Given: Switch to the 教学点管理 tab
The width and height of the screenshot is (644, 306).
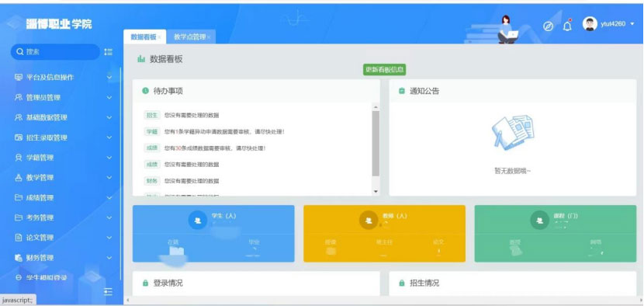Looking at the screenshot, I should coord(189,37).
